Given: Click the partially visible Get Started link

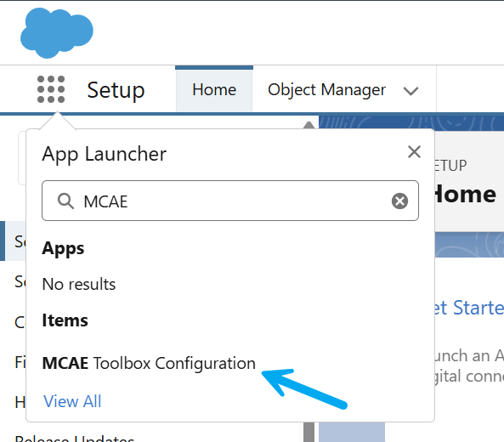Looking at the screenshot, I should 469,308.
